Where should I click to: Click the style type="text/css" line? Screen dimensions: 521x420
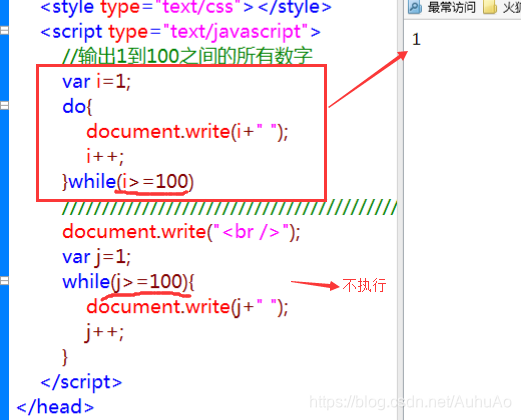pos(186,7)
